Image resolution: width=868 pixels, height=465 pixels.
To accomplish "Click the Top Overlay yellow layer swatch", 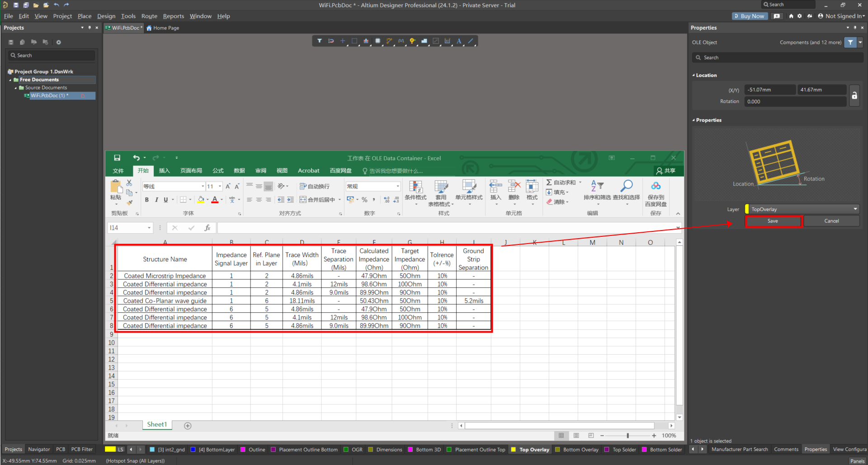I will tap(513, 450).
